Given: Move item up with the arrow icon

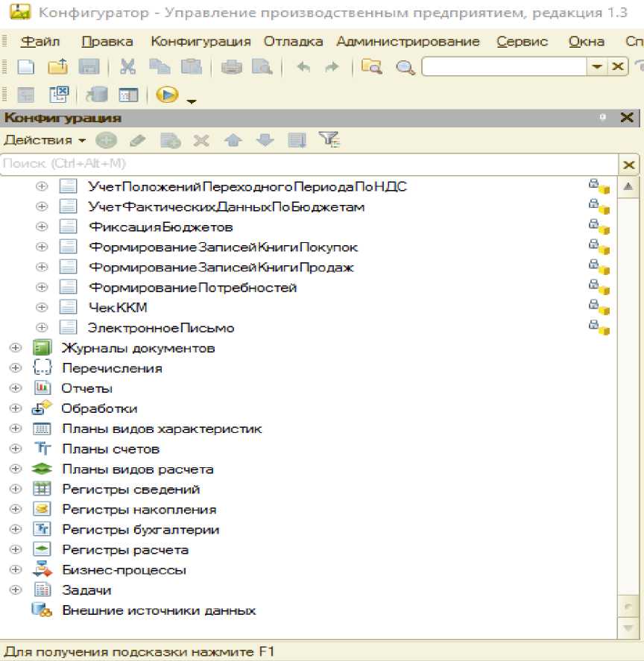Looking at the screenshot, I should point(233,140).
